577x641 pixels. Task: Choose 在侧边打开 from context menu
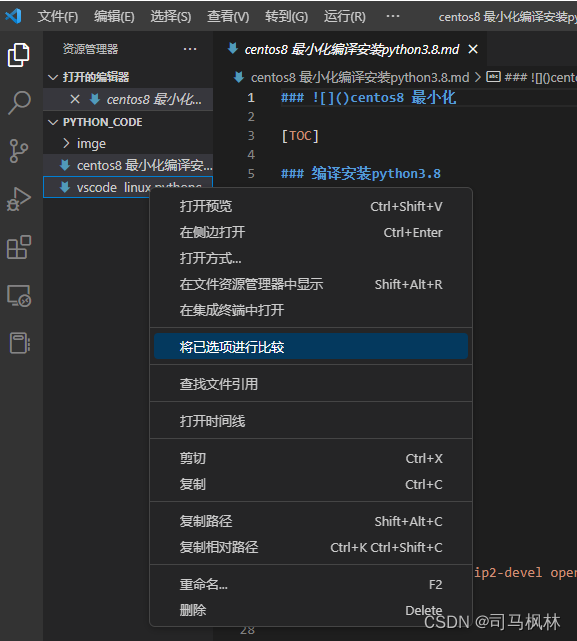(x=311, y=232)
